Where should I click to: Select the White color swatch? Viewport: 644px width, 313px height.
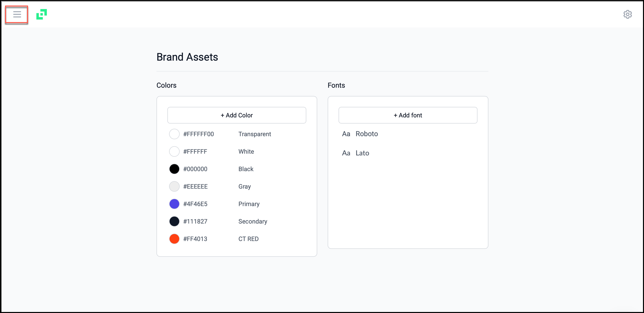pos(174,151)
